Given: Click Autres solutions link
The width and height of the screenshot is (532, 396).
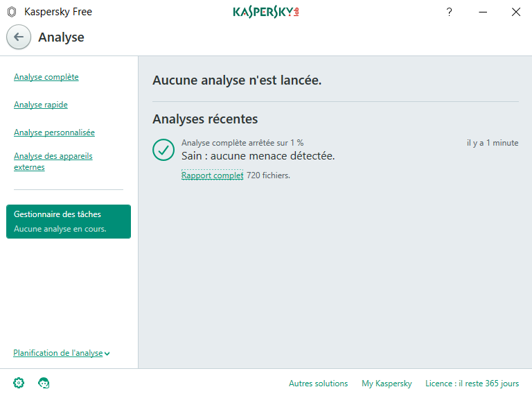Looking at the screenshot, I should tap(318, 384).
